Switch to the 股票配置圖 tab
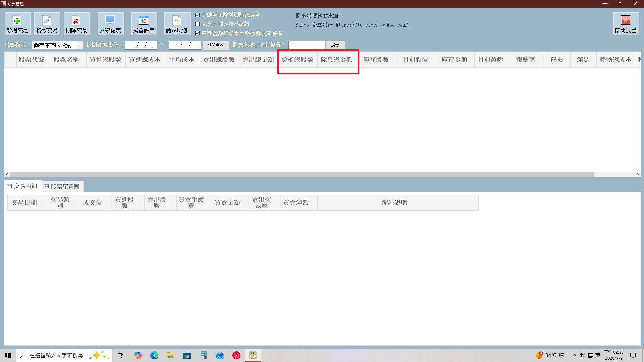 62,187
